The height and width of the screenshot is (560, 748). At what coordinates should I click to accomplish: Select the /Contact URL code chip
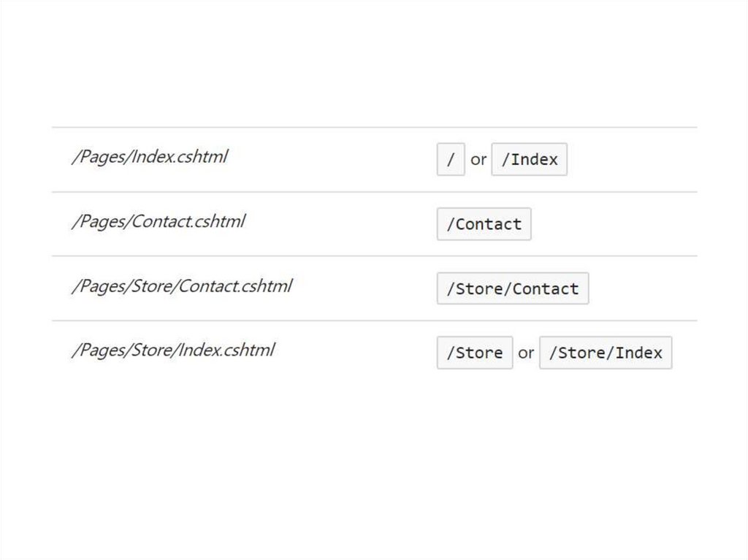(x=484, y=224)
